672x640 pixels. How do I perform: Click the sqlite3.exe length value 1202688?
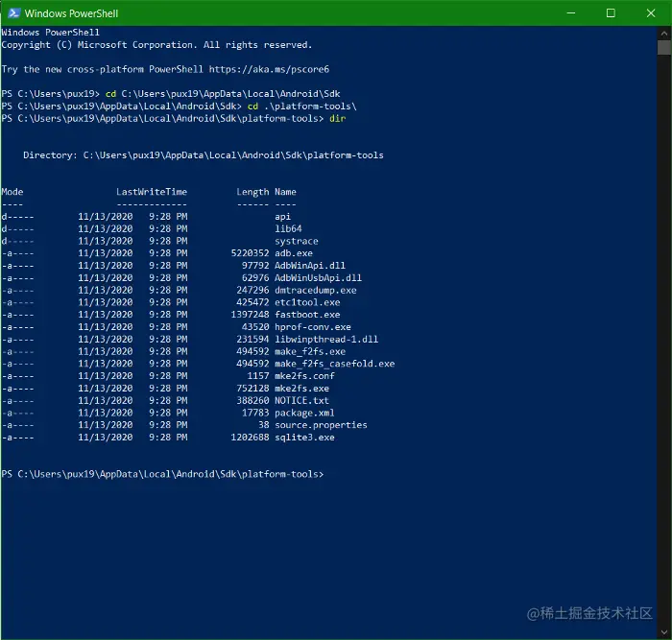click(x=251, y=438)
